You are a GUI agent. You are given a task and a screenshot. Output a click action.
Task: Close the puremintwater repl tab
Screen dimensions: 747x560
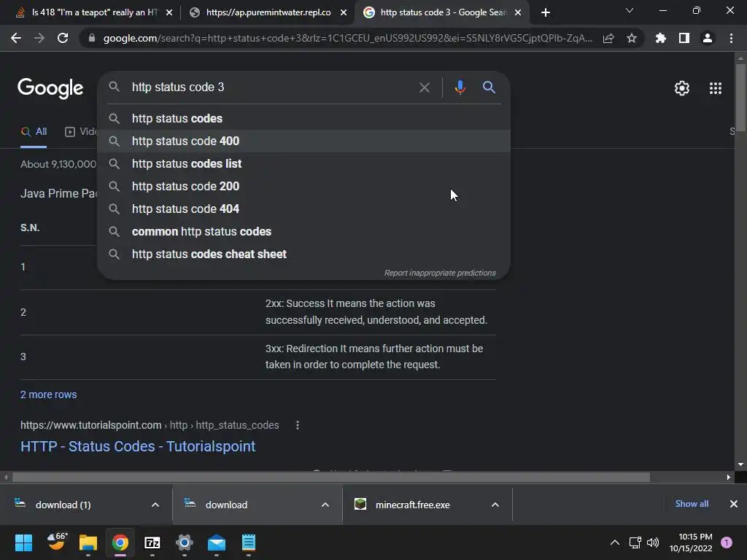tap(344, 12)
